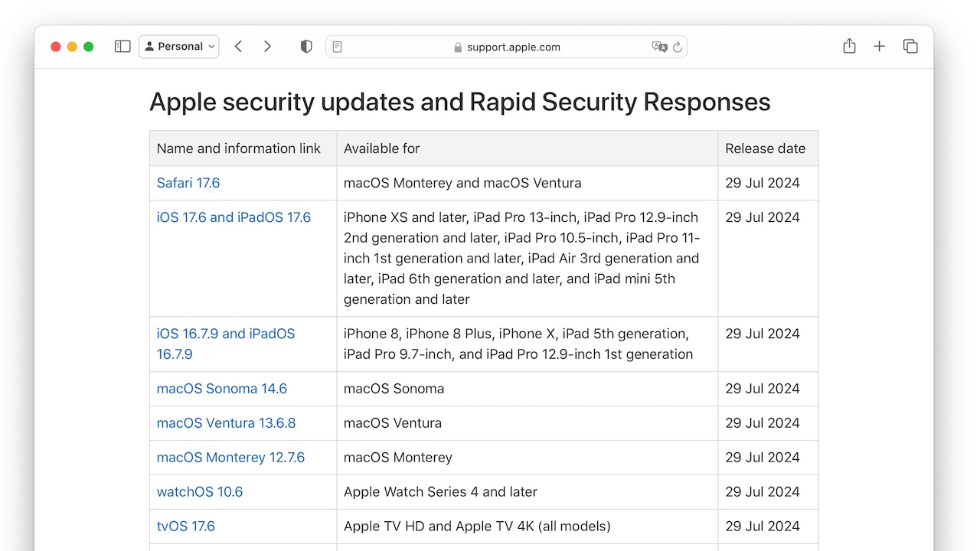Click 'macOS Sonoma' in Available for column
Screen dimensions: 980x551
(x=394, y=389)
